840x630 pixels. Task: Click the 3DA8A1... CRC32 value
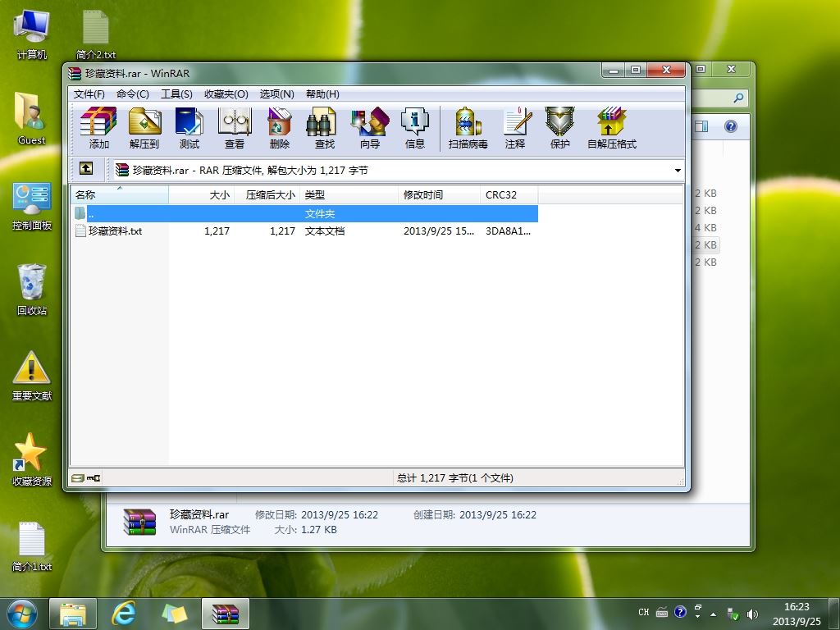pos(508,231)
